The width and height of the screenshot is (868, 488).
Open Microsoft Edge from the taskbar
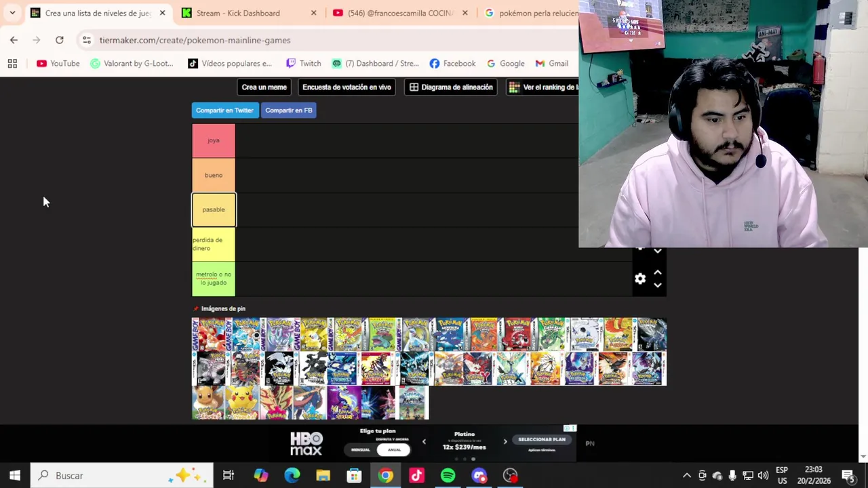coord(292,476)
